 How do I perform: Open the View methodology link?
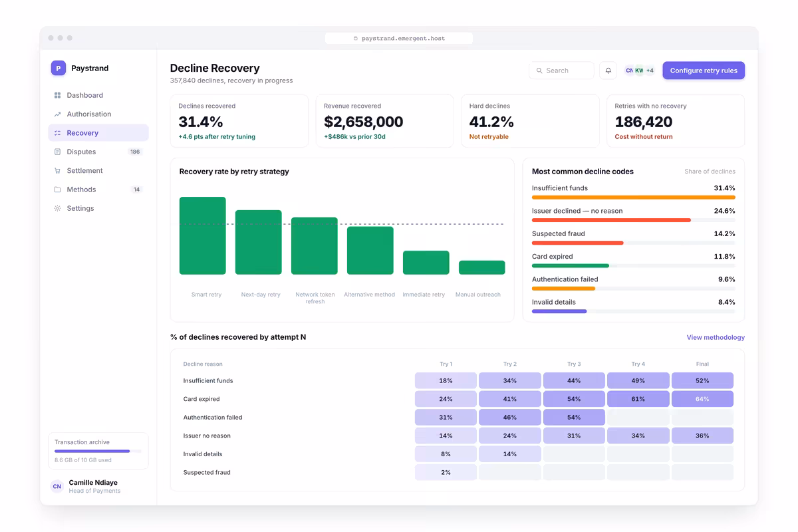(716, 338)
